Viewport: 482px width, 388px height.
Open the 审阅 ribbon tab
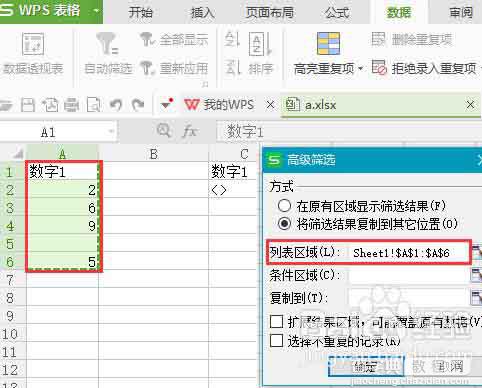[461, 13]
